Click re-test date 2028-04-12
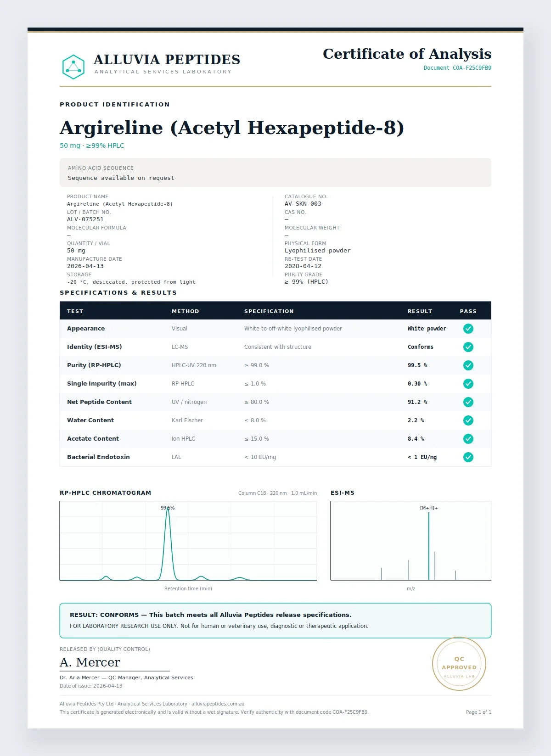The height and width of the screenshot is (756, 551). tap(303, 266)
